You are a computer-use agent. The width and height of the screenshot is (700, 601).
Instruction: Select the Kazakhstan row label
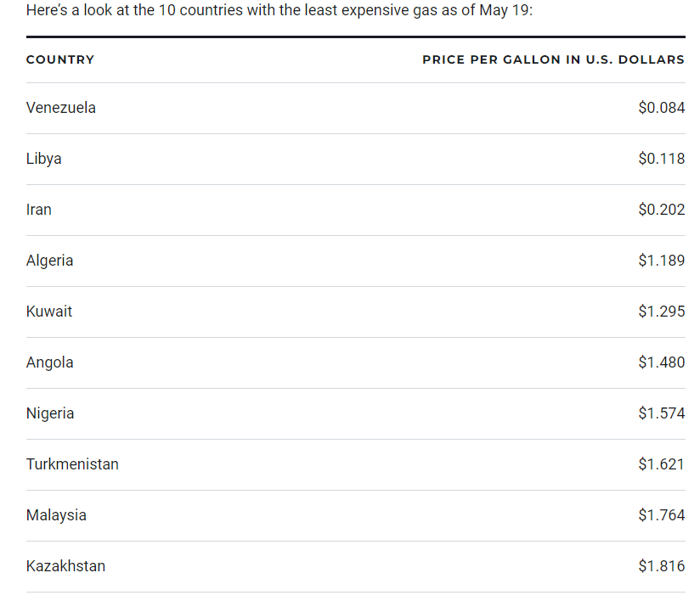tap(65, 565)
